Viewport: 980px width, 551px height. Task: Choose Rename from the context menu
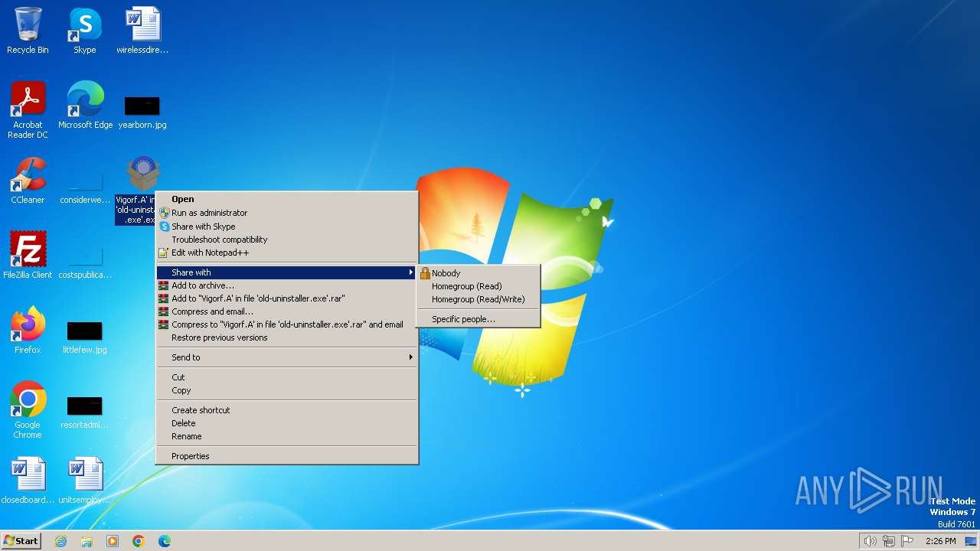click(x=287, y=436)
